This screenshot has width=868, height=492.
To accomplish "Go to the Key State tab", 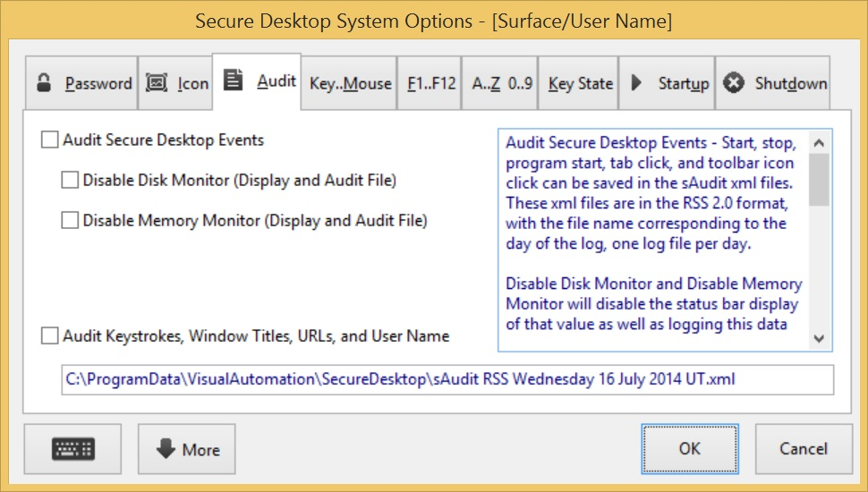I will point(580,84).
